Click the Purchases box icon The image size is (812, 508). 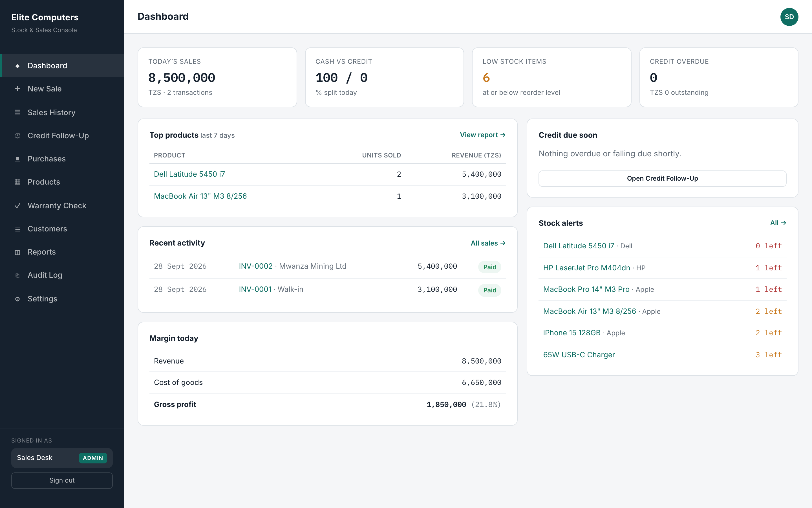pyautogui.click(x=17, y=159)
